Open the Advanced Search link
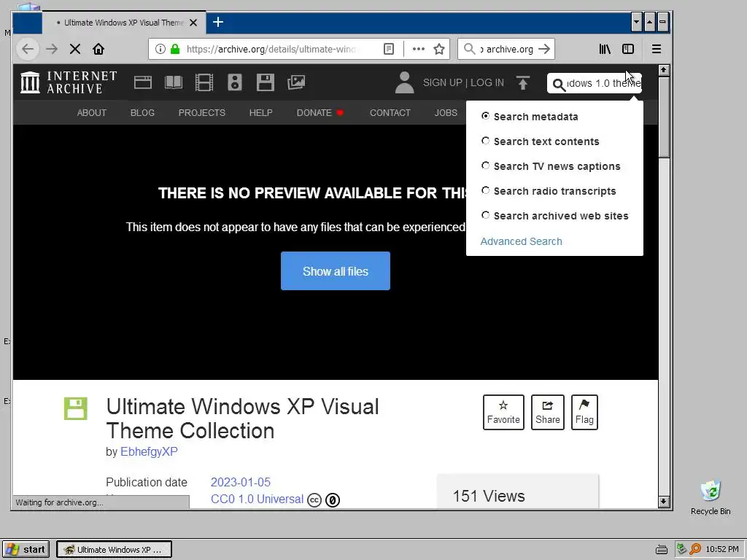The width and height of the screenshot is (747, 560). pos(521,241)
